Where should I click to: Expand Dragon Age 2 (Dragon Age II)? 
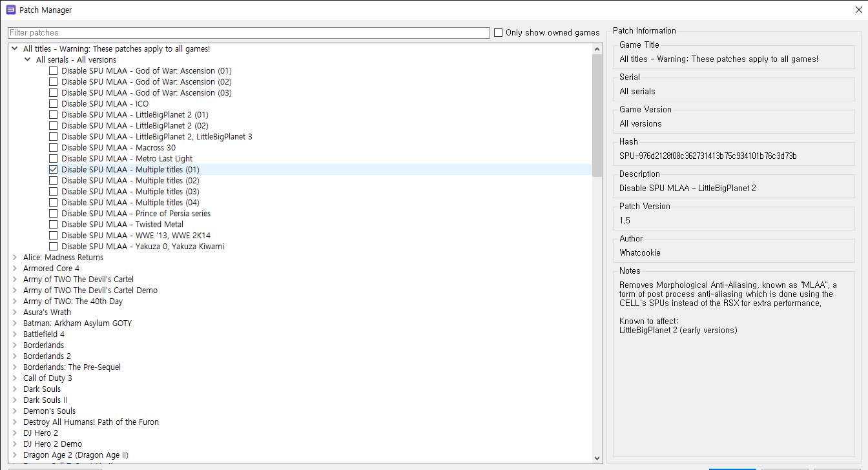pyautogui.click(x=14, y=455)
